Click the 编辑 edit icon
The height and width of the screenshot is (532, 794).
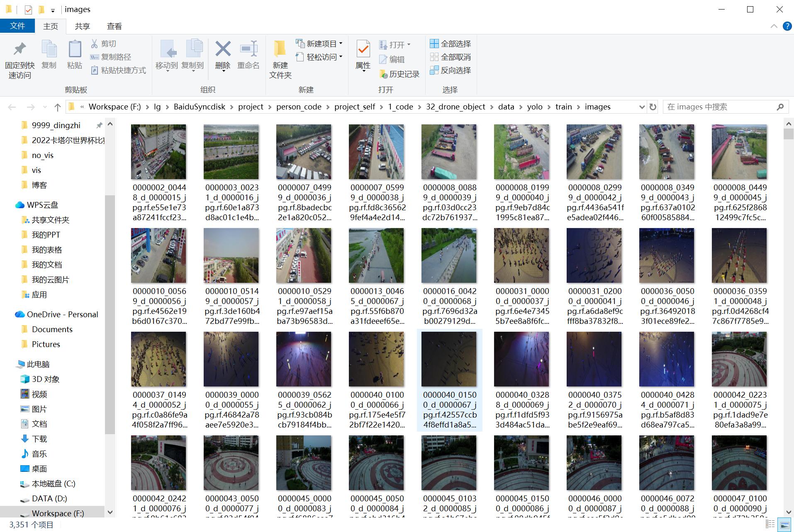click(383, 59)
